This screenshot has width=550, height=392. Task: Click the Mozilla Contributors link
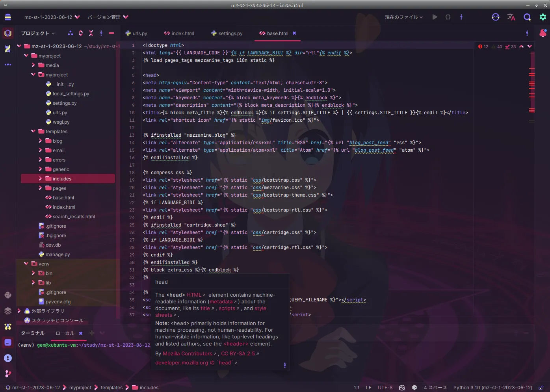tap(188, 354)
